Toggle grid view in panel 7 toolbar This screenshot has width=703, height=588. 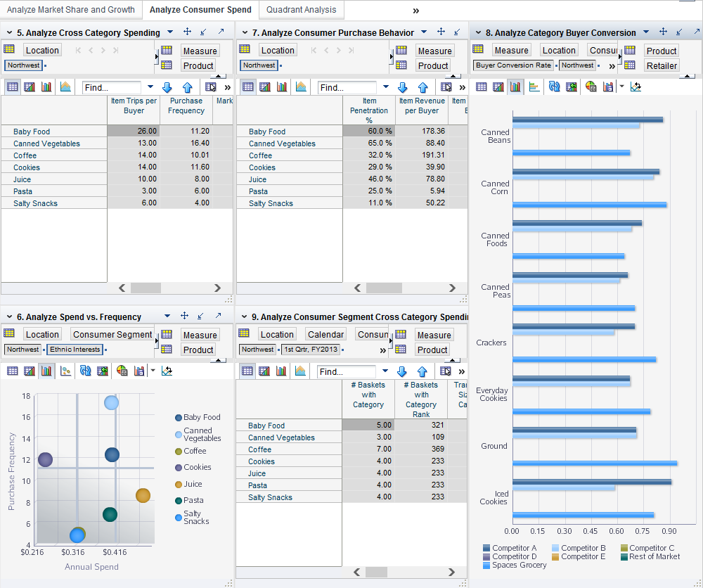[x=248, y=87]
